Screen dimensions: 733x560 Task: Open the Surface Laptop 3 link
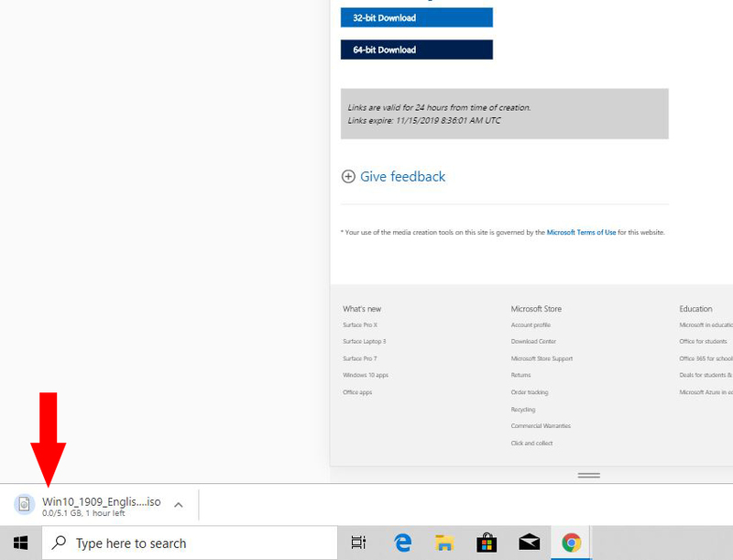pyautogui.click(x=365, y=341)
